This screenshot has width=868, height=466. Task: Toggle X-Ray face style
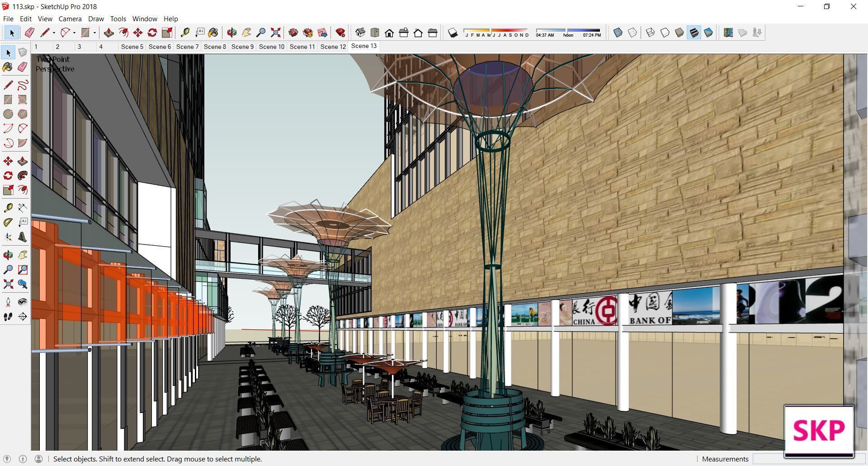click(x=618, y=33)
